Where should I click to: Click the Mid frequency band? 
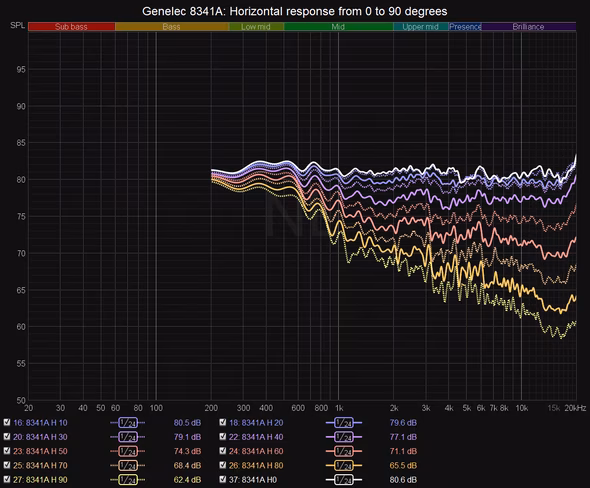(339, 27)
